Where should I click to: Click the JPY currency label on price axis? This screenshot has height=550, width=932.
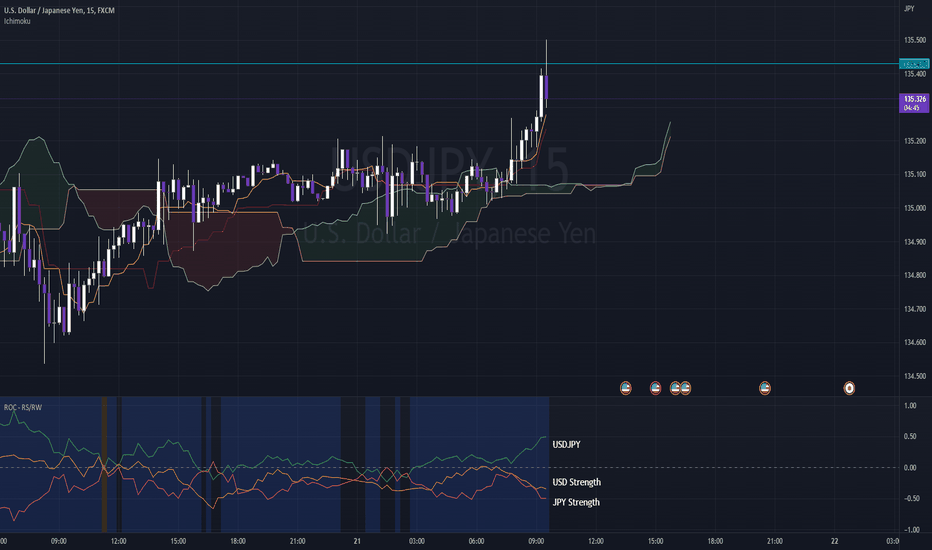(909, 8)
